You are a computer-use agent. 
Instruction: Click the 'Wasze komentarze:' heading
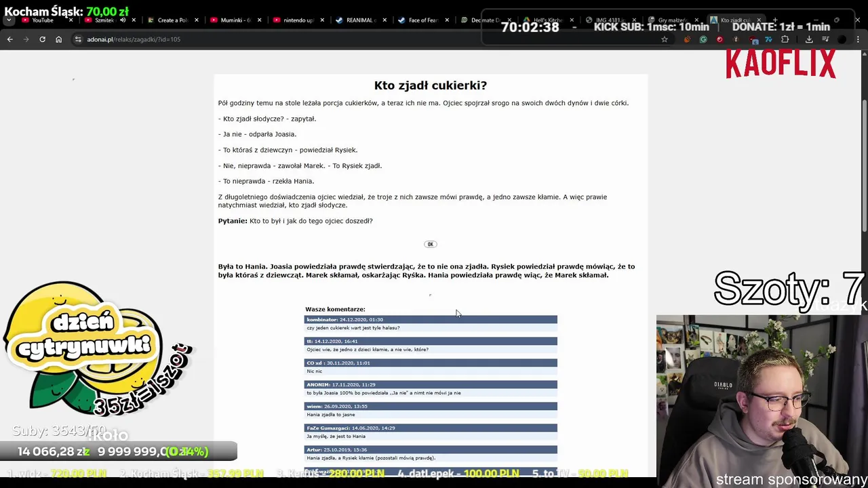coord(335,309)
